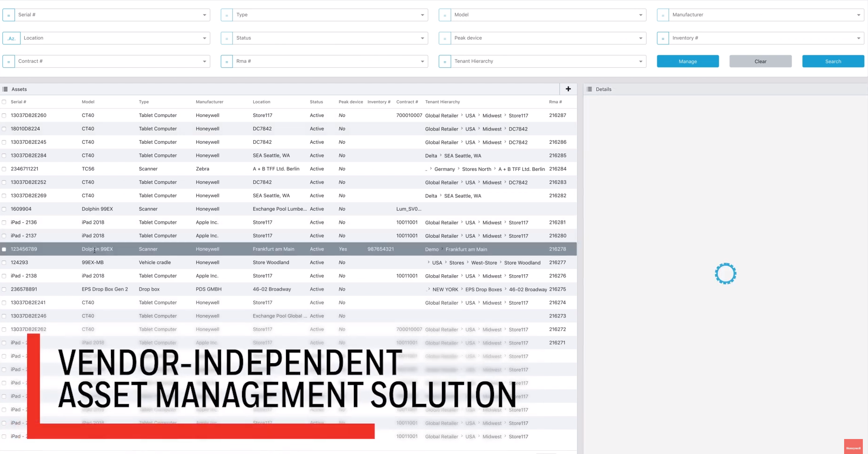This screenshot has width=868, height=454.
Task: Click the Clear button
Action: pyautogui.click(x=760, y=61)
